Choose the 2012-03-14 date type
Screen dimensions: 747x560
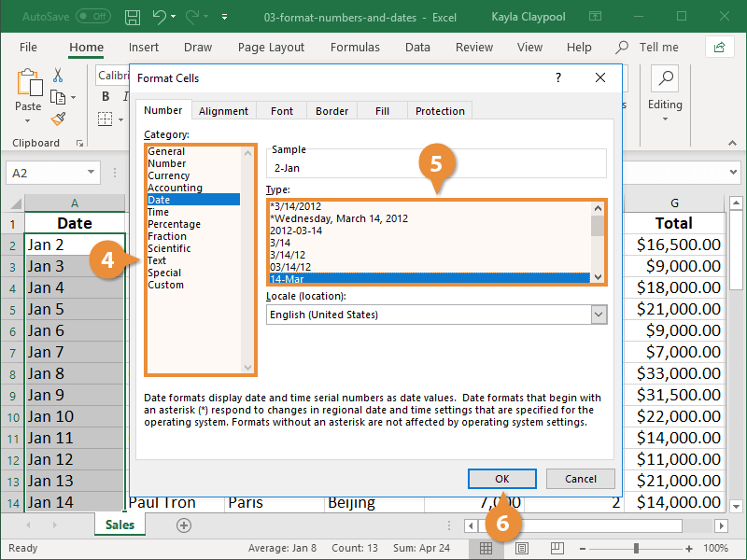(x=296, y=231)
